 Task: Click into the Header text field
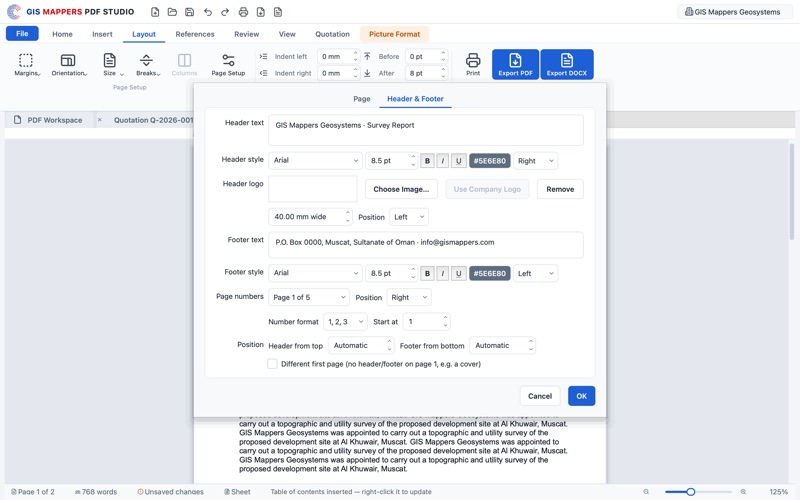[x=426, y=130]
